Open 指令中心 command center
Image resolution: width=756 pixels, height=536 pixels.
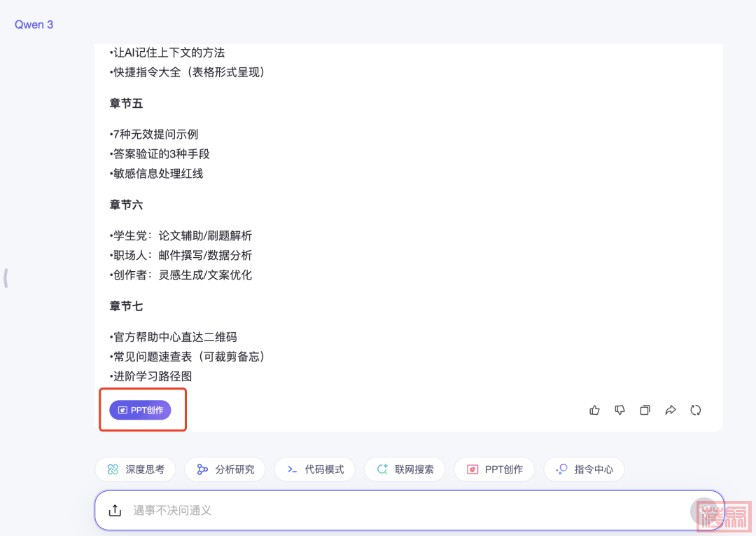coord(584,469)
